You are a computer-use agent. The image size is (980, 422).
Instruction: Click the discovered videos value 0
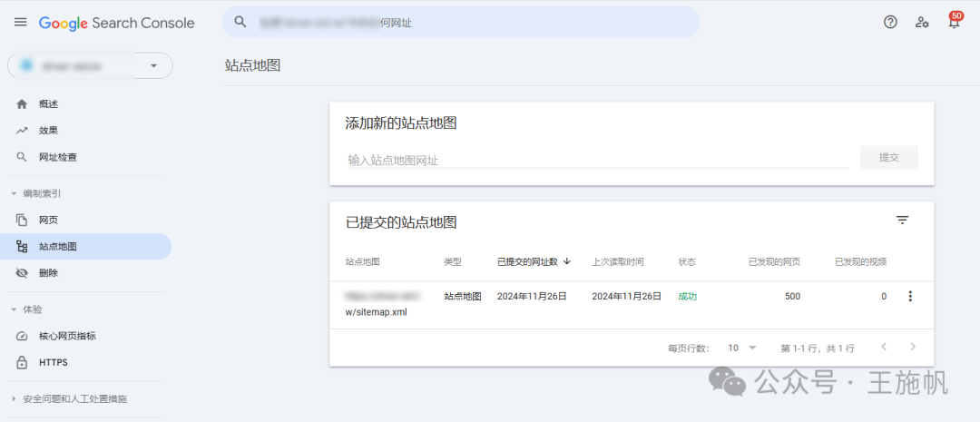click(884, 297)
